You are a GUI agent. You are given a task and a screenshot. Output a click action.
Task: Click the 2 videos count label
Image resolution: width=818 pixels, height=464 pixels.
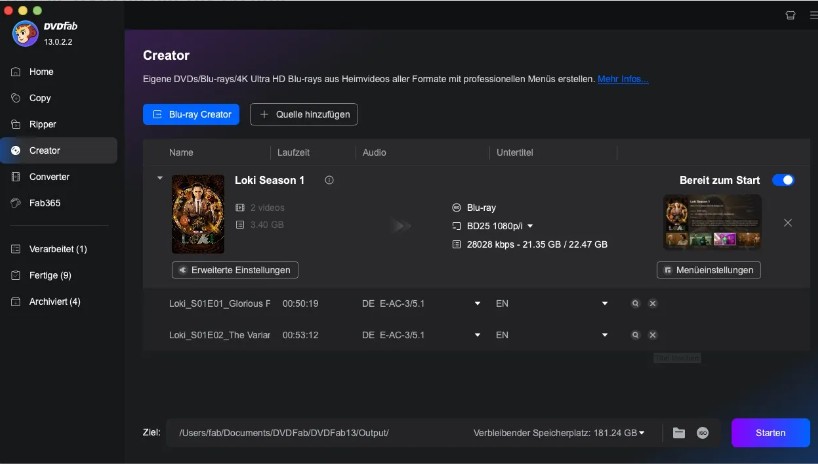pyautogui.click(x=267, y=208)
